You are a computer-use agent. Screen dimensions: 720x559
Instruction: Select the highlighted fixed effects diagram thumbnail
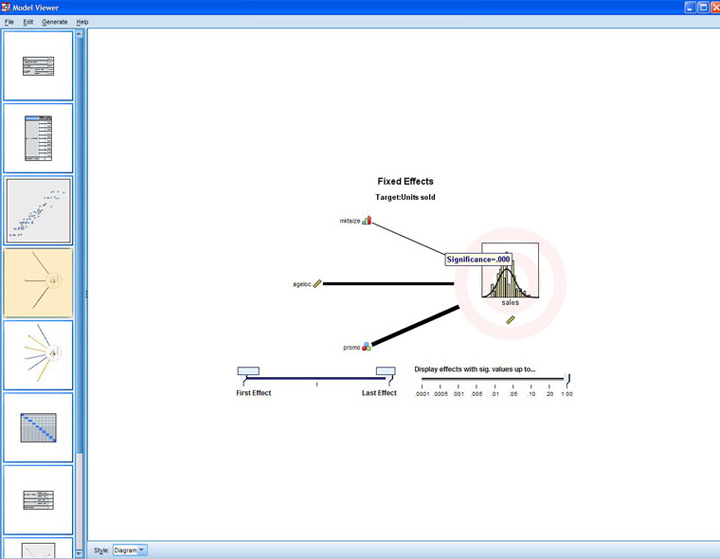tap(38, 281)
